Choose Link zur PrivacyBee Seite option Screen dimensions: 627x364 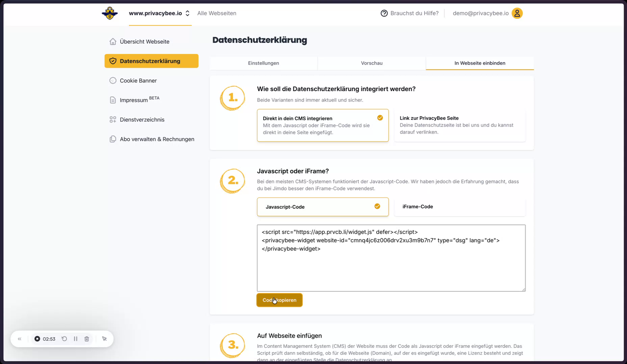pos(460,125)
